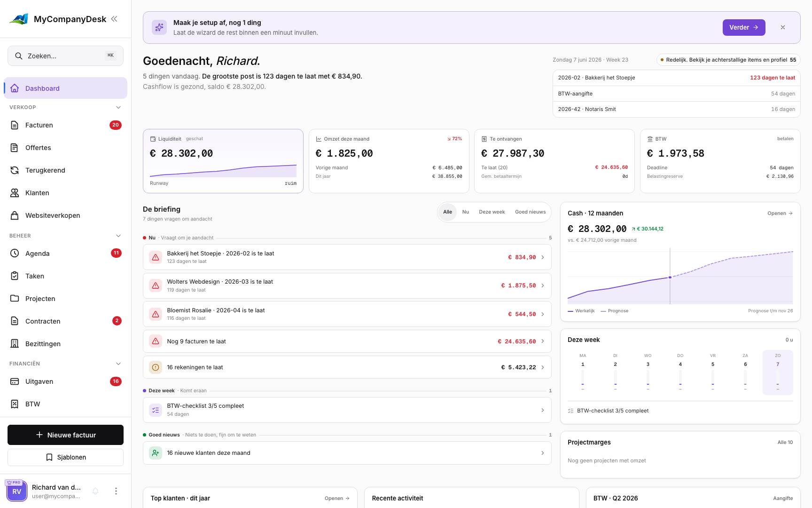Open Offertes in the sidebar

tap(65, 148)
